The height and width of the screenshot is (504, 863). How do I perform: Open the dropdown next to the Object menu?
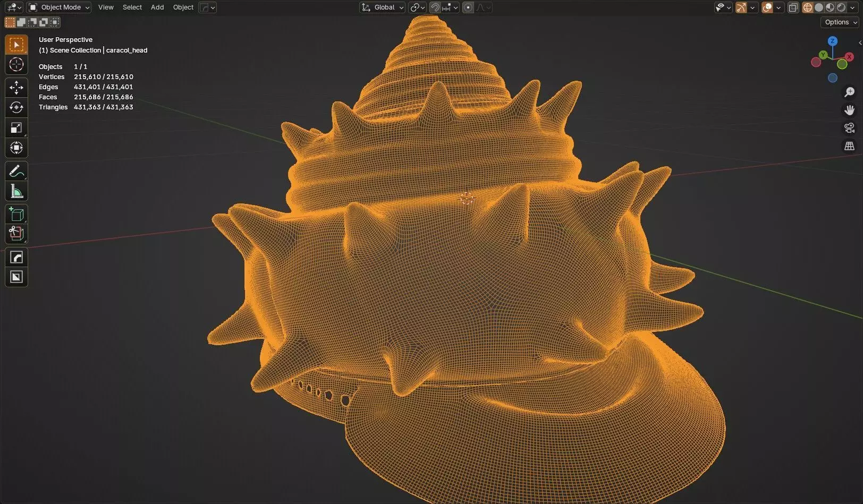pos(207,7)
